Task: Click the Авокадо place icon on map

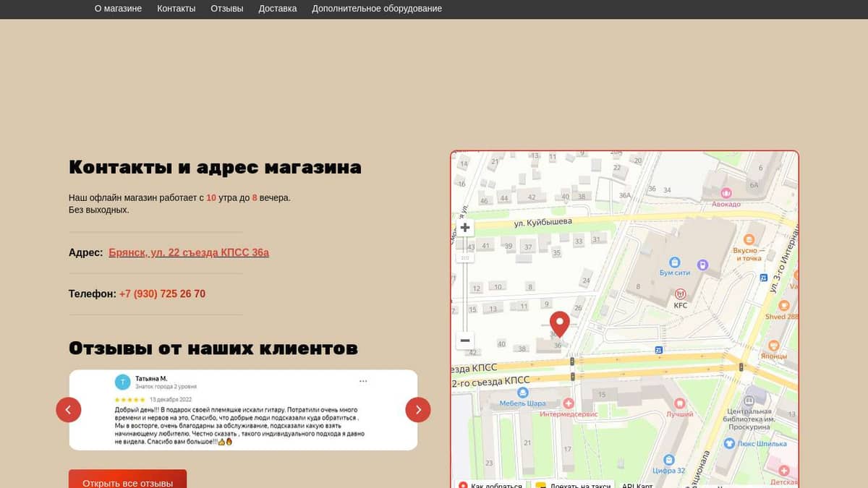Action: 726,193
